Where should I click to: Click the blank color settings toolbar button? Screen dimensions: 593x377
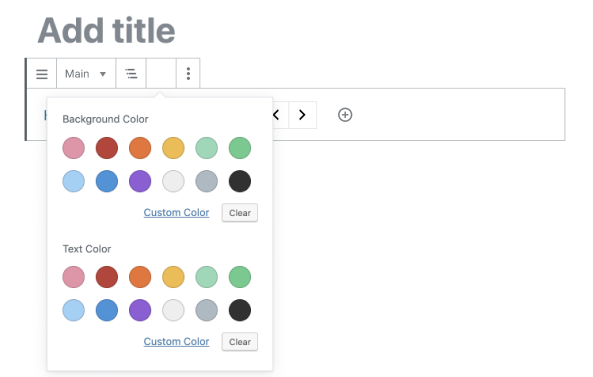161,74
